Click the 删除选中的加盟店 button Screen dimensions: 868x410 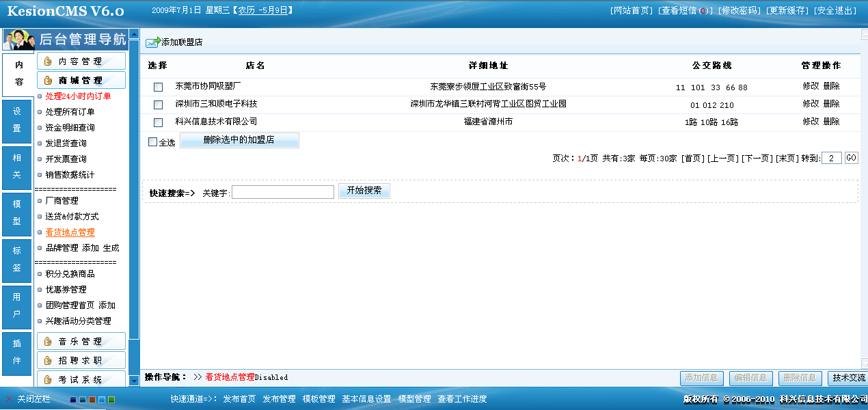coord(239,140)
